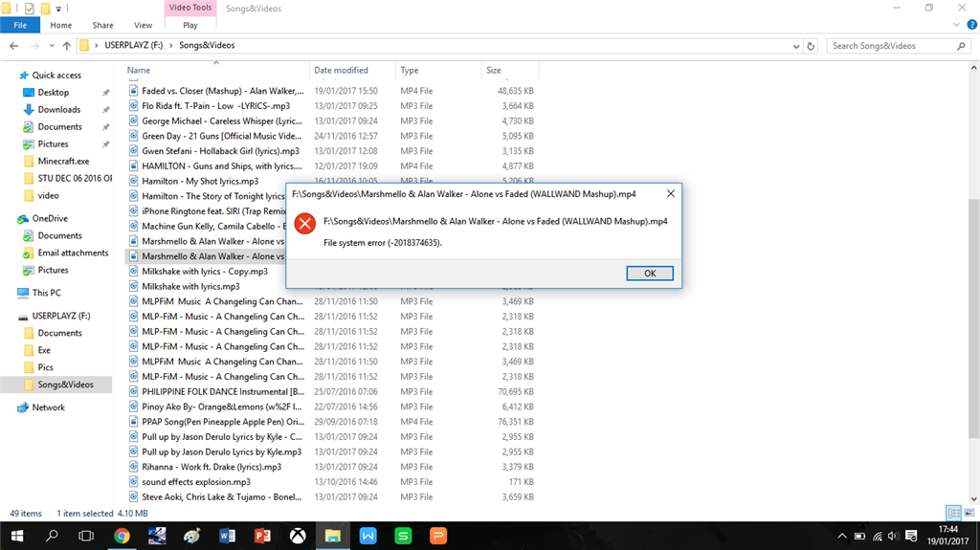Open the video folder in the sidebar
Viewport: 980px width, 550px height.
coord(48,196)
